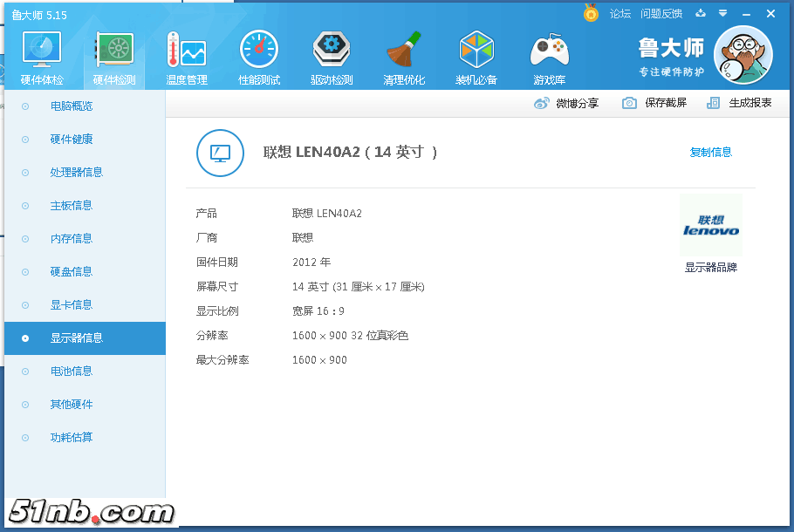Click the gold medal icon in title bar
This screenshot has width=794, height=532.
coord(591,13)
